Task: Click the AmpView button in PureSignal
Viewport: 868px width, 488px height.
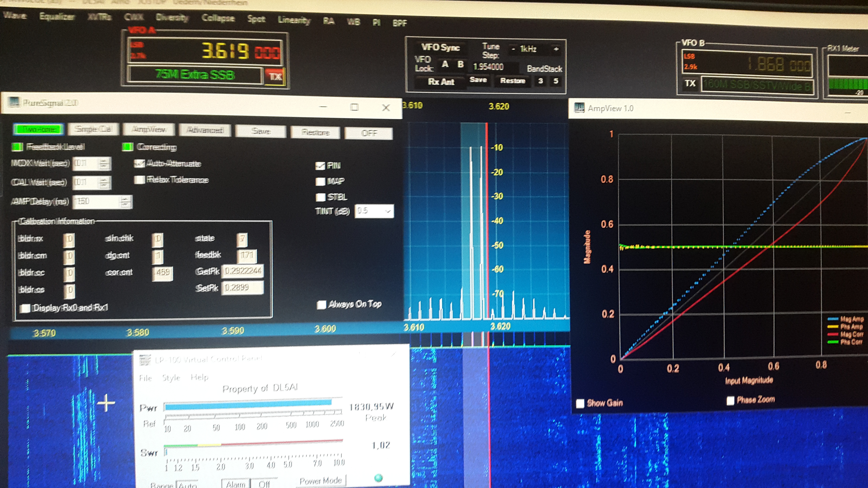Action: [x=149, y=130]
